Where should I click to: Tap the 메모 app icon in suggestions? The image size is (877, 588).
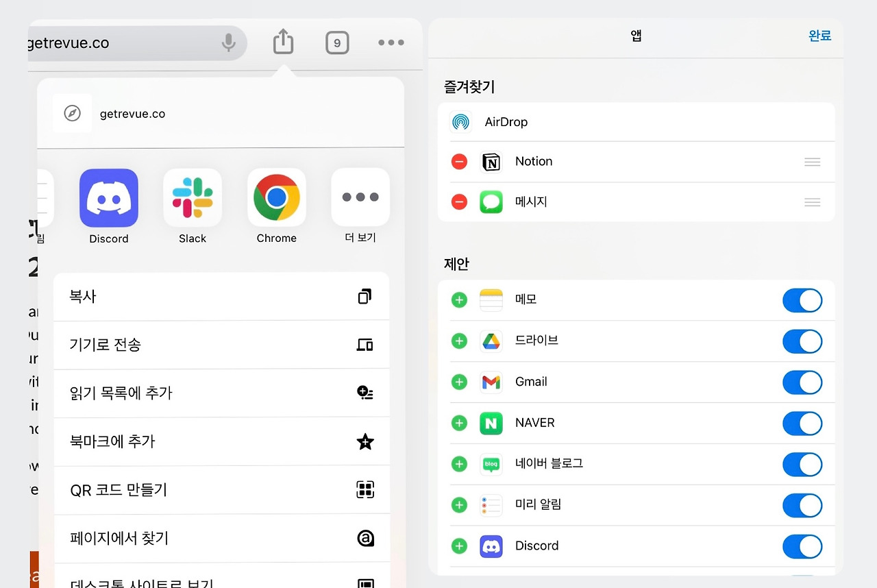[491, 300]
